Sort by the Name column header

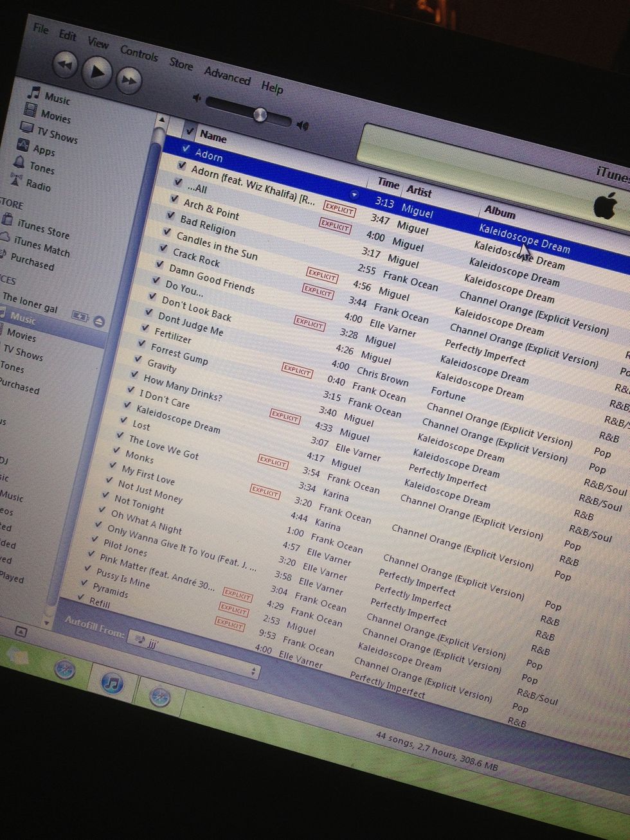click(x=213, y=137)
